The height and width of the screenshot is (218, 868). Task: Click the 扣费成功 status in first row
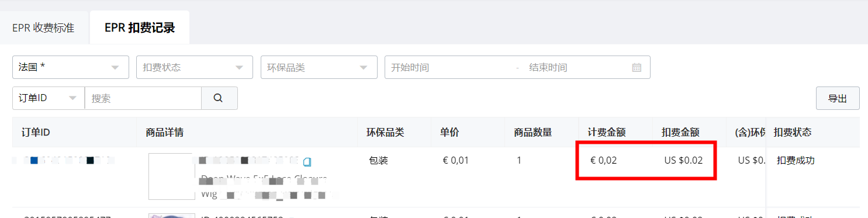(x=796, y=160)
